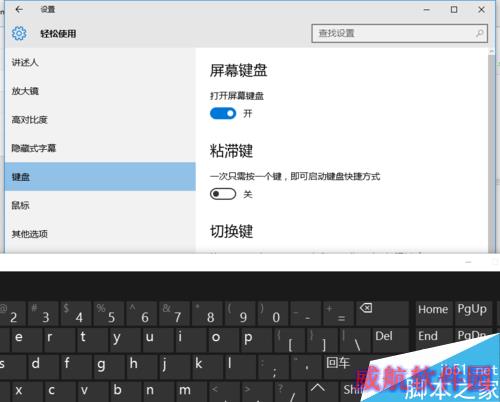Tap the Del key on on-screen keyboard
This screenshot has width=500, height=402.
click(390, 340)
